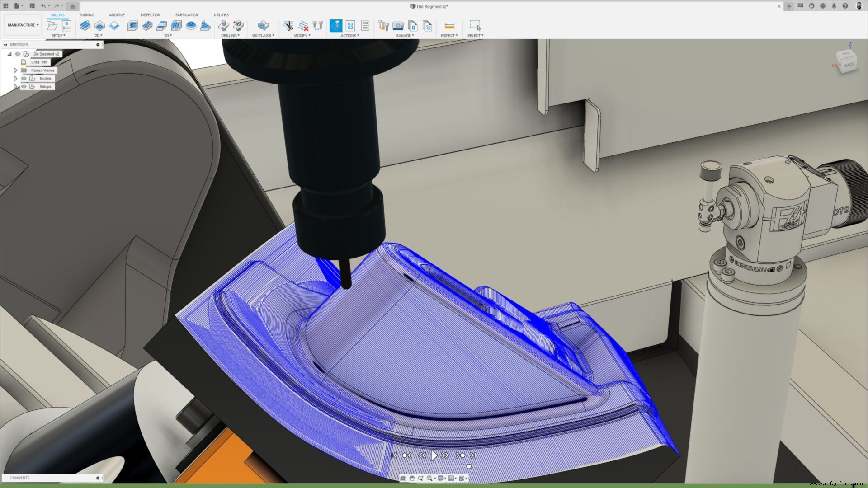Viewport: 868px width, 488px height.
Task: Switch to the TURNING tab
Action: 86,14
